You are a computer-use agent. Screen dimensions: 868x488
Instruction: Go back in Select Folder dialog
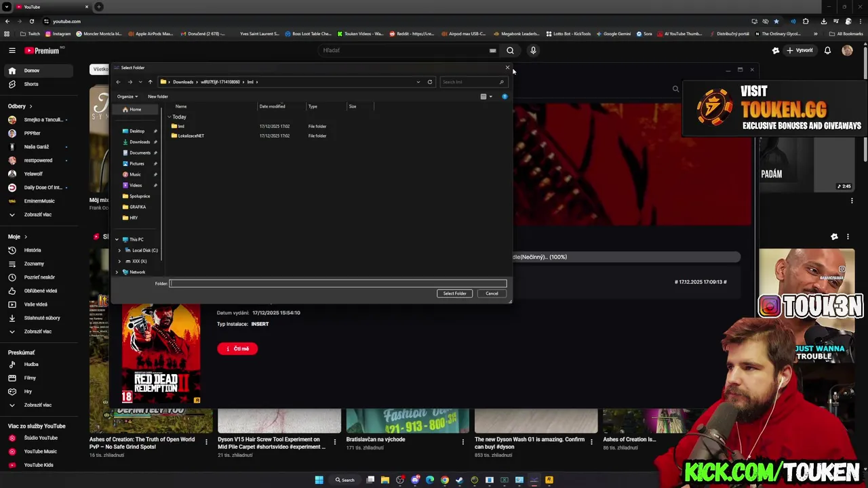point(118,82)
